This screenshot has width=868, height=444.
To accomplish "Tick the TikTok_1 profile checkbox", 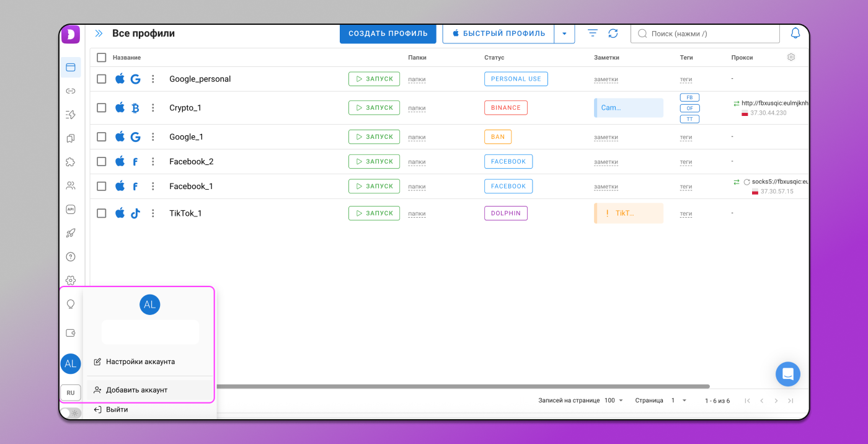I will coord(102,213).
